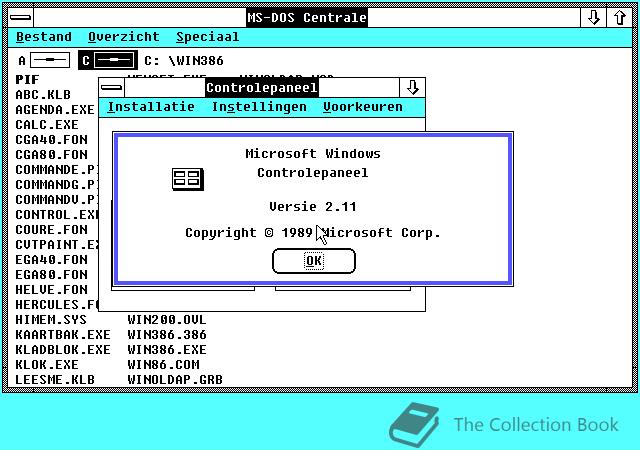Open MS-DOS Centrale system menu box
This screenshot has height=450, width=640.
tap(20, 18)
